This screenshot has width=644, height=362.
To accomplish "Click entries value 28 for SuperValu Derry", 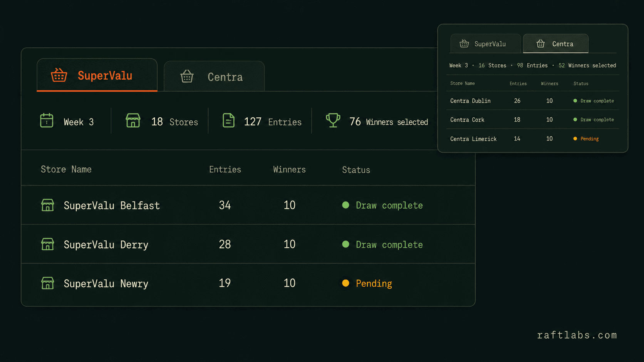I will pyautogui.click(x=225, y=244).
